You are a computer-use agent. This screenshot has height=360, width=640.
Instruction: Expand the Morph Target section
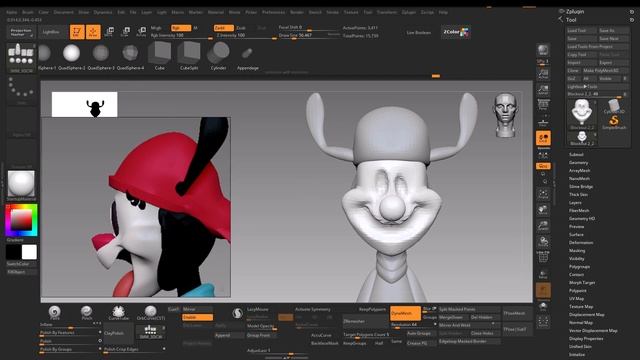coord(582,282)
